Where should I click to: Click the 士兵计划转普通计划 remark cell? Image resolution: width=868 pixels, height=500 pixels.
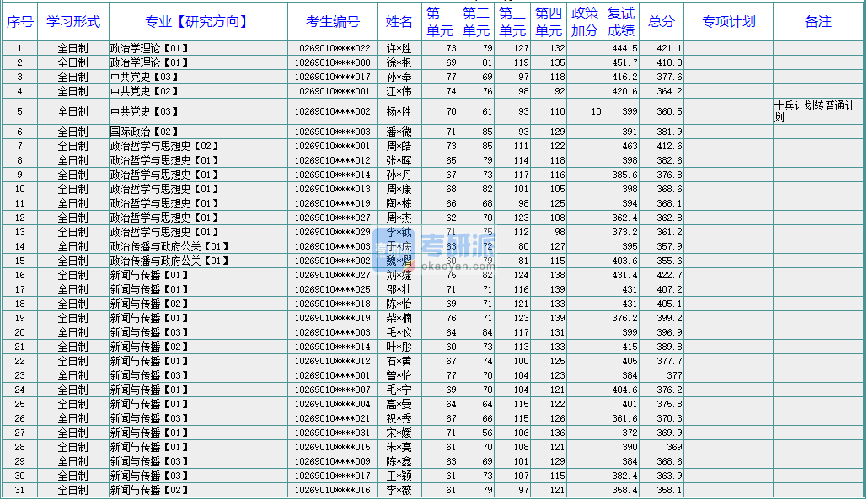(815, 110)
